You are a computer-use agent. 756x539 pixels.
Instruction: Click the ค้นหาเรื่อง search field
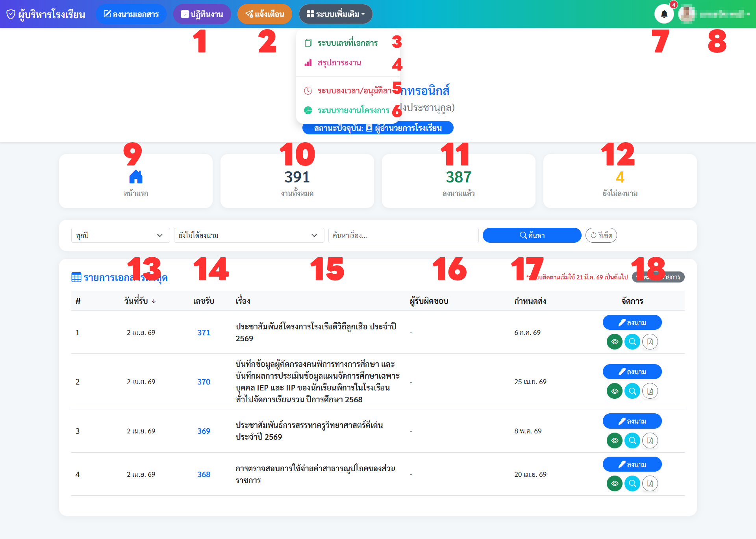point(403,235)
